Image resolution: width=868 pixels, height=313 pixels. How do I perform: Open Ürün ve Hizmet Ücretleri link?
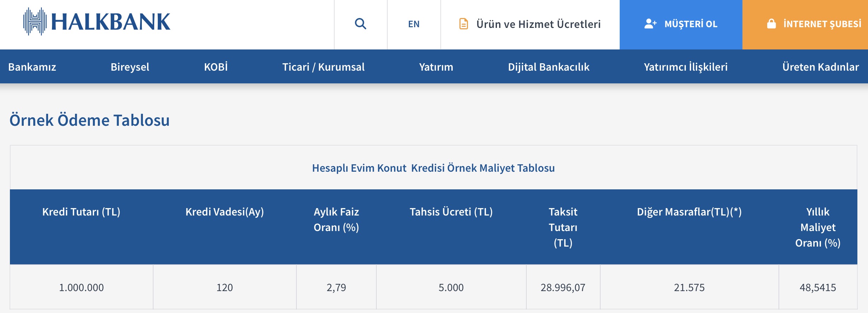pos(538,24)
